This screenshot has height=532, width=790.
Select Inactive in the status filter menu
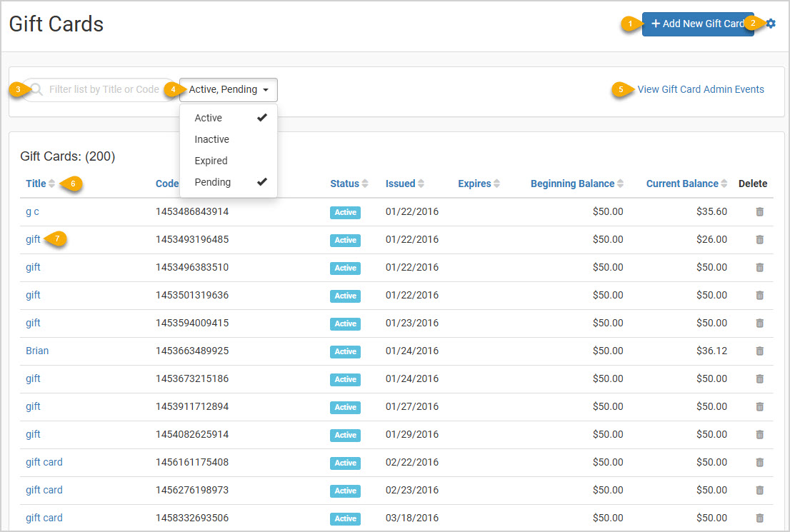pos(229,139)
